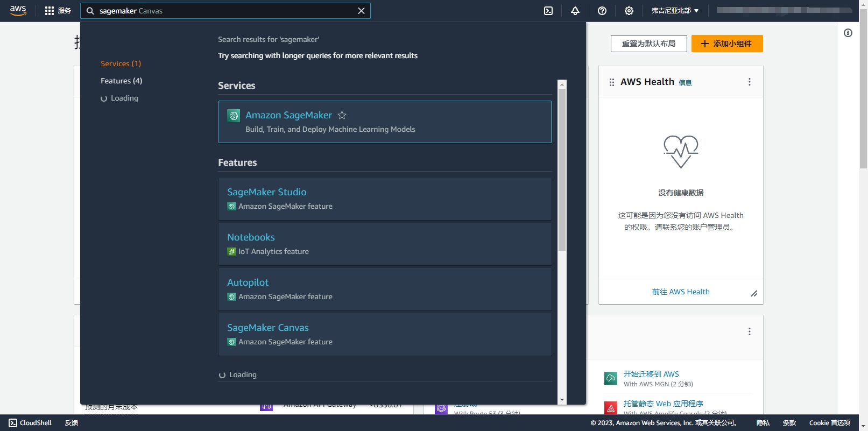The height and width of the screenshot is (431, 868).
Task: Open the 隐私 privacy link
Action: pos(763,423)
